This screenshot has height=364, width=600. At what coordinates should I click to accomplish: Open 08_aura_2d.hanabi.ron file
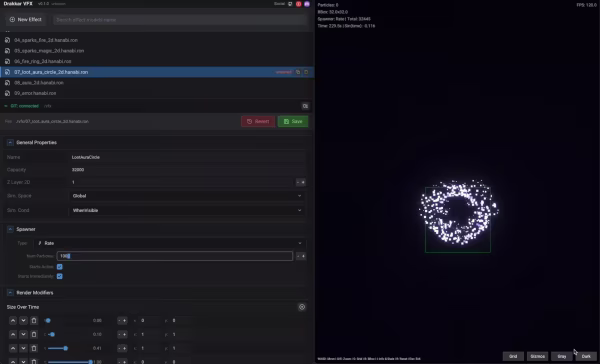(39, 83)
